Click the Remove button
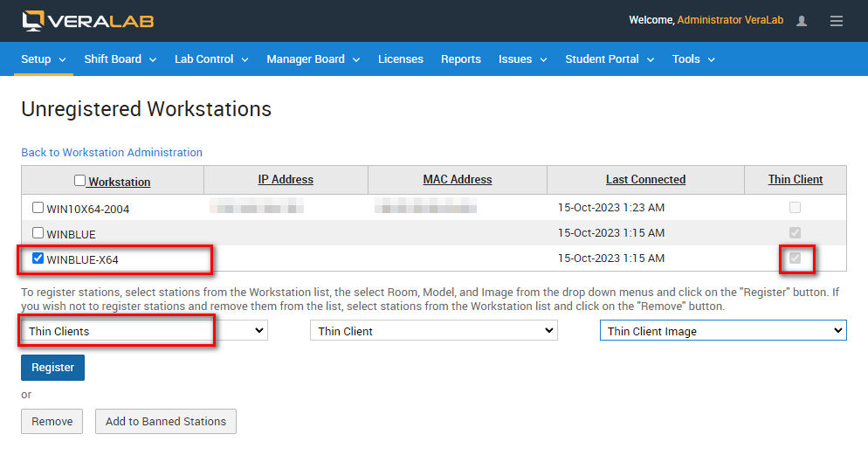The width and height of the screenshot is (868, 455). point(52,421)
